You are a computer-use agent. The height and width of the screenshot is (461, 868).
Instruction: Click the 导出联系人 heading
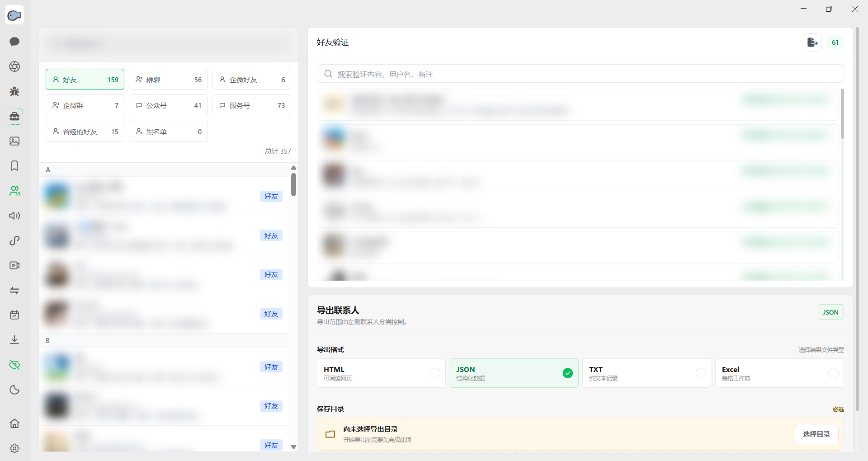click(x=338, y=310)
